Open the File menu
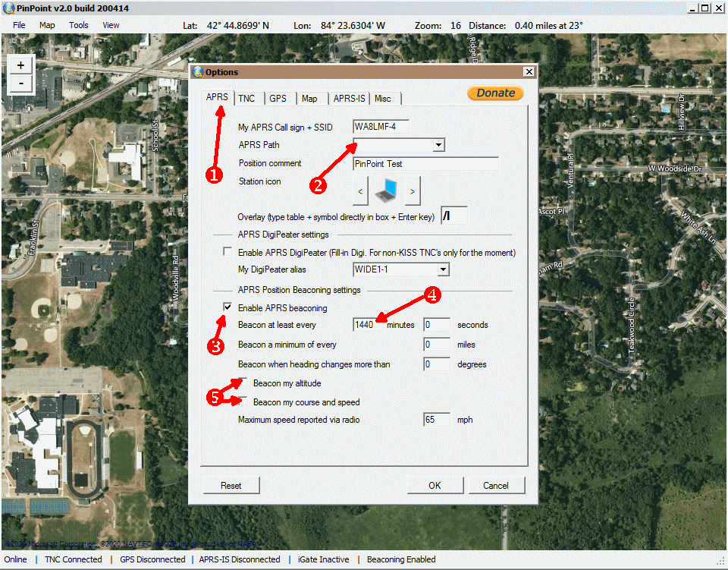 click(x=19, y=25)
